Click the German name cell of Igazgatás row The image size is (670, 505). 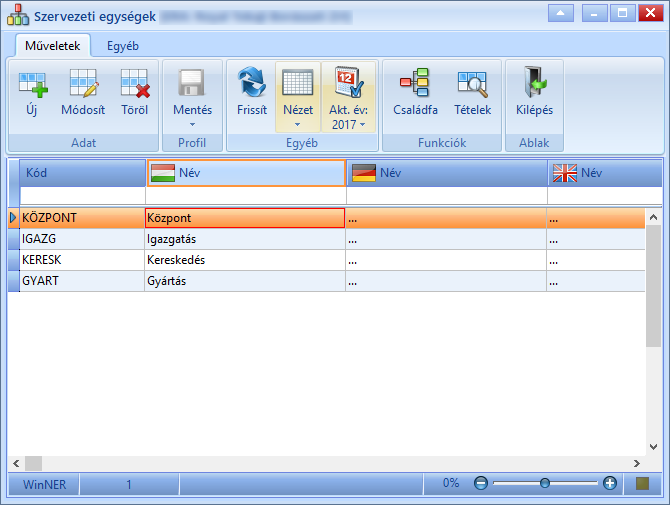click(446, 239)
